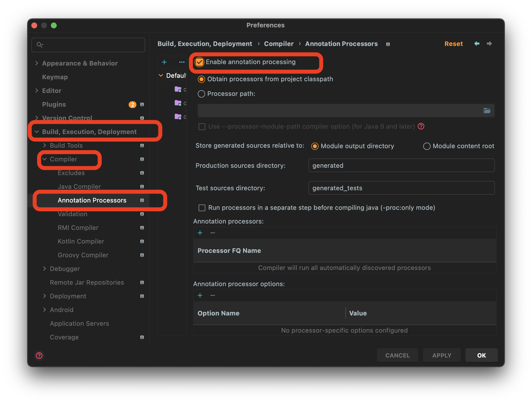Screen dimensions: 532x403
Task: Click the Production sources directory field
Action: point(401,166)
